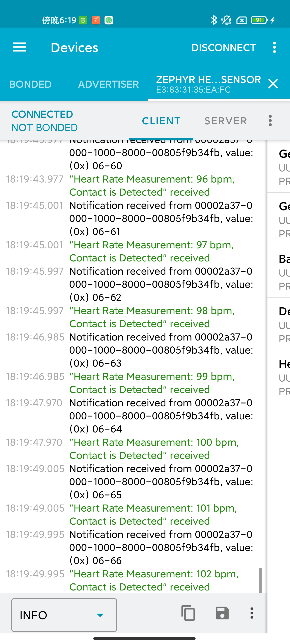
Task: Tap timestamp 18:19:49.995 of 102 bpm entry
Action: coord(35,574)
